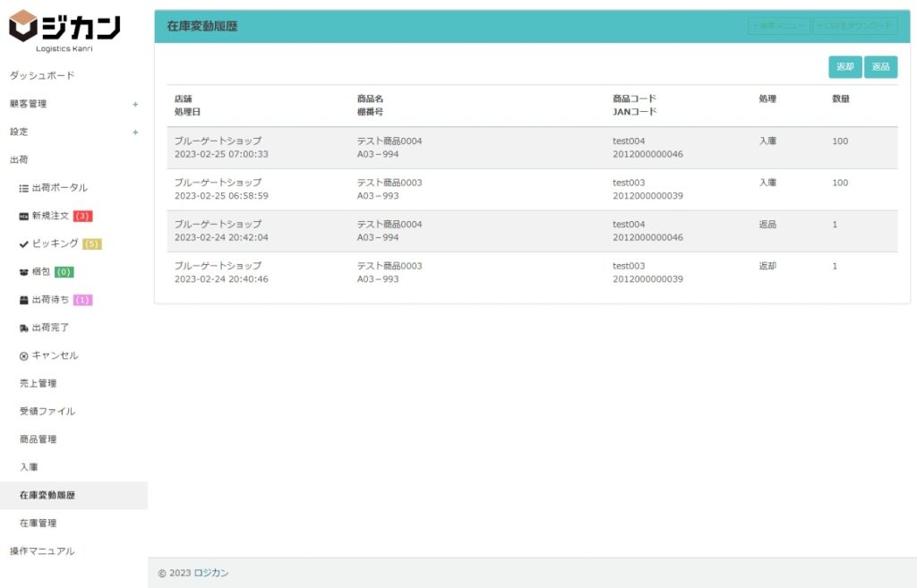Select the 商品管理 sidebar item
917x588 pixels.
(38, 439)
